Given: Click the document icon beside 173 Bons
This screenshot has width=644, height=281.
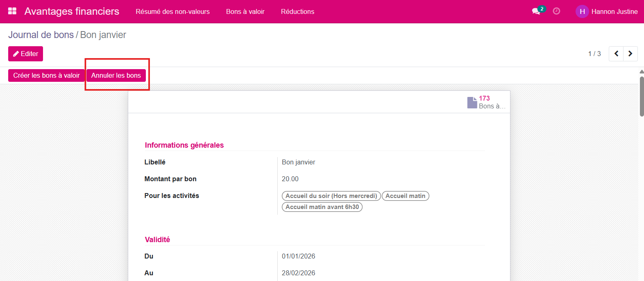Looking at the screenshot, I should click(472, 102).
